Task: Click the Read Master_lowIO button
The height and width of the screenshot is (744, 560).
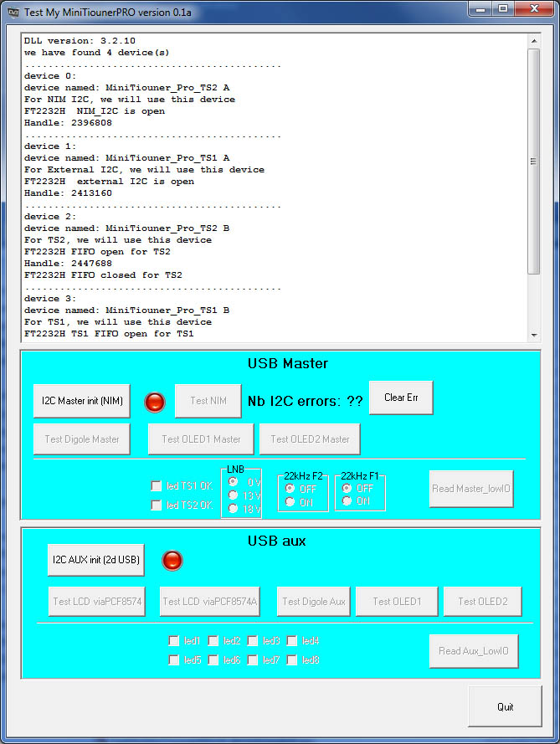Action: point(471,489)
